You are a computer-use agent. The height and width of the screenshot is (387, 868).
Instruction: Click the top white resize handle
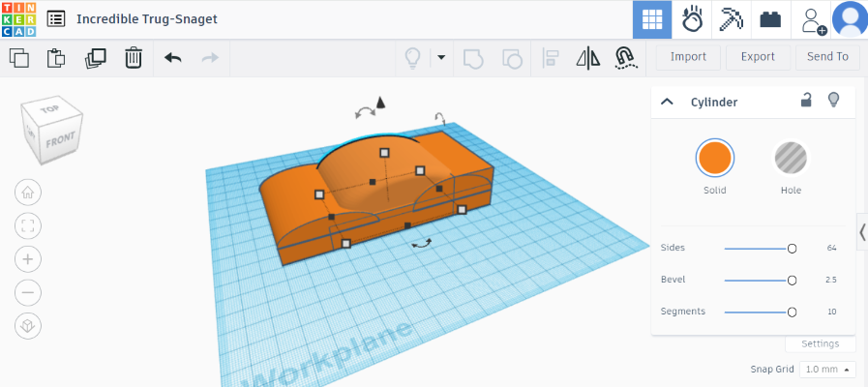click(385, 152)
